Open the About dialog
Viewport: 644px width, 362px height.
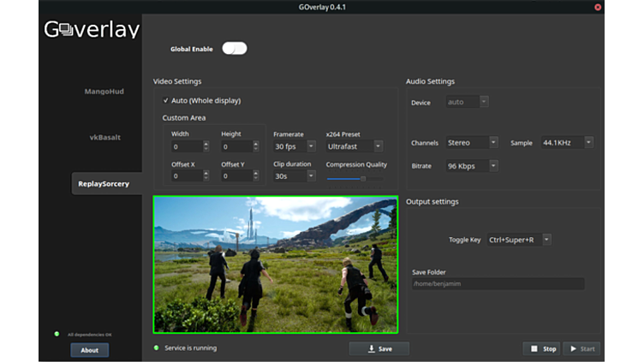(x=89, y=349)
